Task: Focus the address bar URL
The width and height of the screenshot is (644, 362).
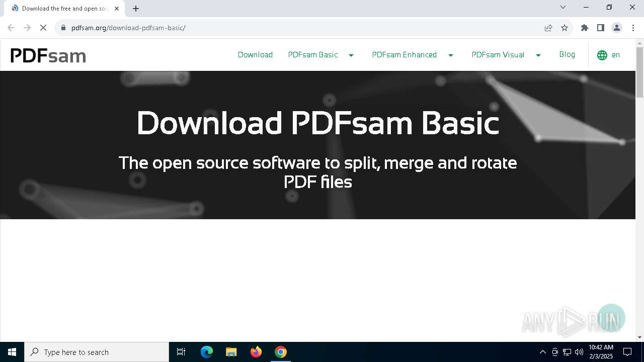Action: click(128, 28)
